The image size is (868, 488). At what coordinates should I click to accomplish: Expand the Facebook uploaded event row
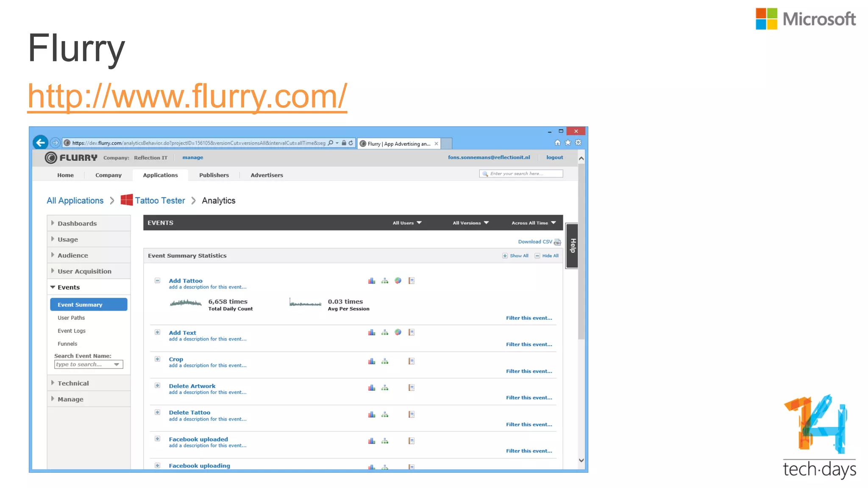click(x=157, y=439)
